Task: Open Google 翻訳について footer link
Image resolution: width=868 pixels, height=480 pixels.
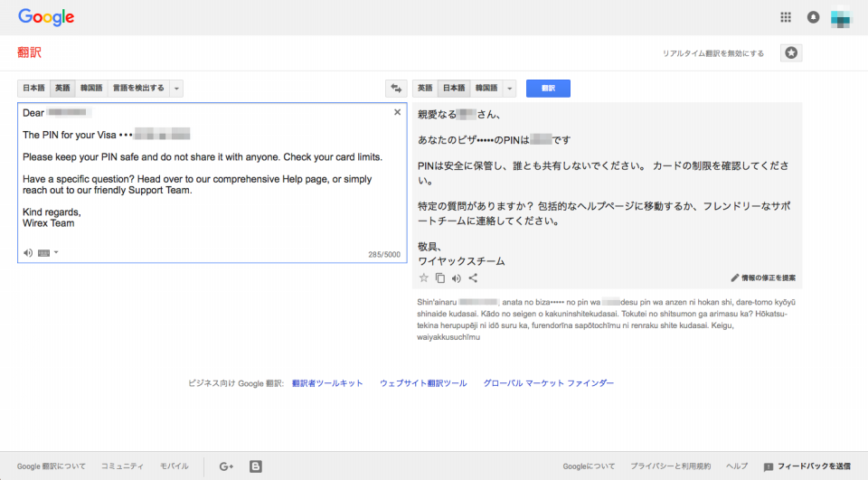Action: point(52,466)
